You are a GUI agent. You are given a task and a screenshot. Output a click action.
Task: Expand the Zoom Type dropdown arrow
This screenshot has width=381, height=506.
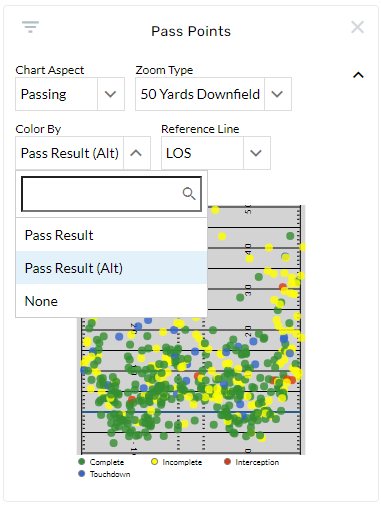point(277,94)
